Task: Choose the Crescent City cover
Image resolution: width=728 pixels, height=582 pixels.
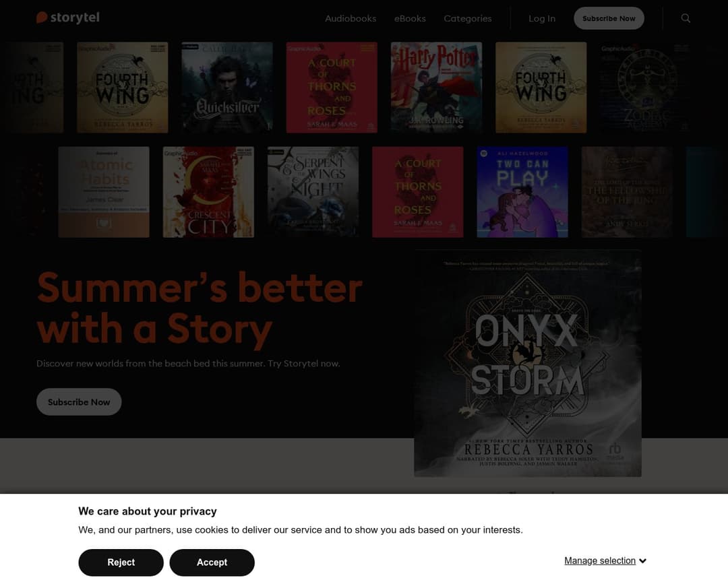Action: point(208,192)
